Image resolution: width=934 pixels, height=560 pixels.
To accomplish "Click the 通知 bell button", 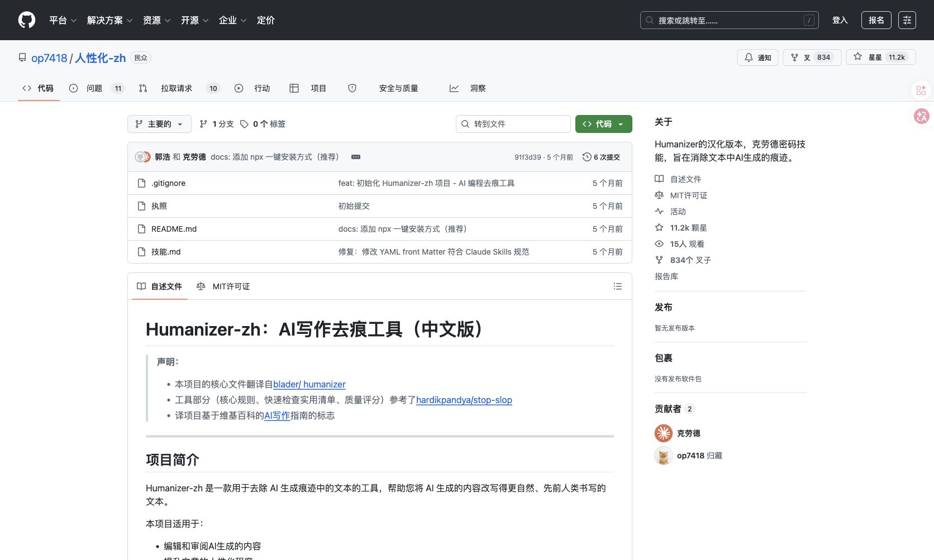I will [x=757, y=58].
